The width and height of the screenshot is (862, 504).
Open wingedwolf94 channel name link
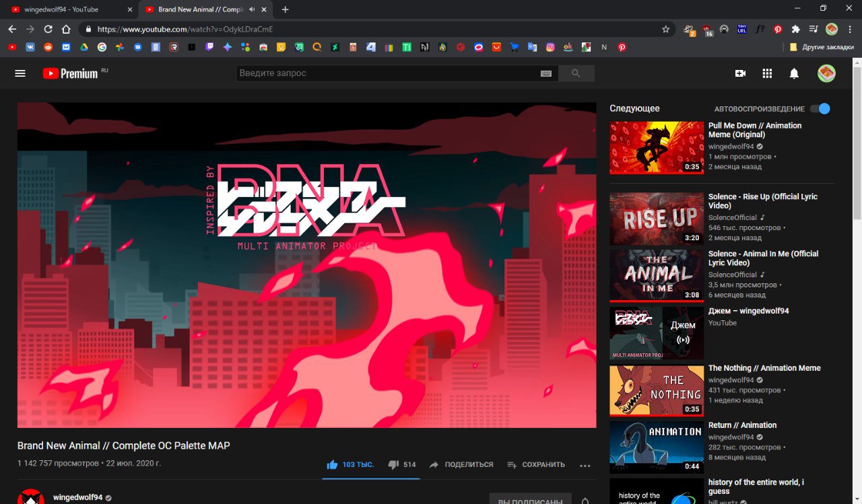tap(78, 497)
